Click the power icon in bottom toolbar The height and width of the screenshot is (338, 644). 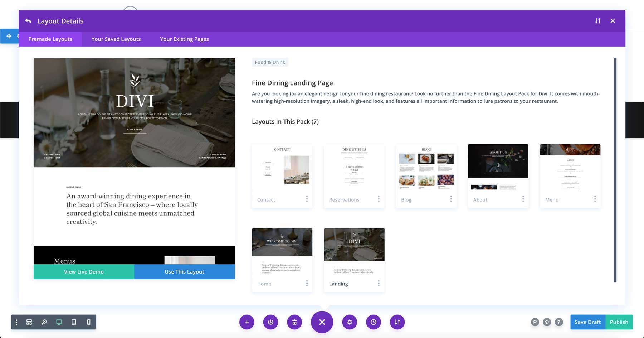tap(270, 322)
